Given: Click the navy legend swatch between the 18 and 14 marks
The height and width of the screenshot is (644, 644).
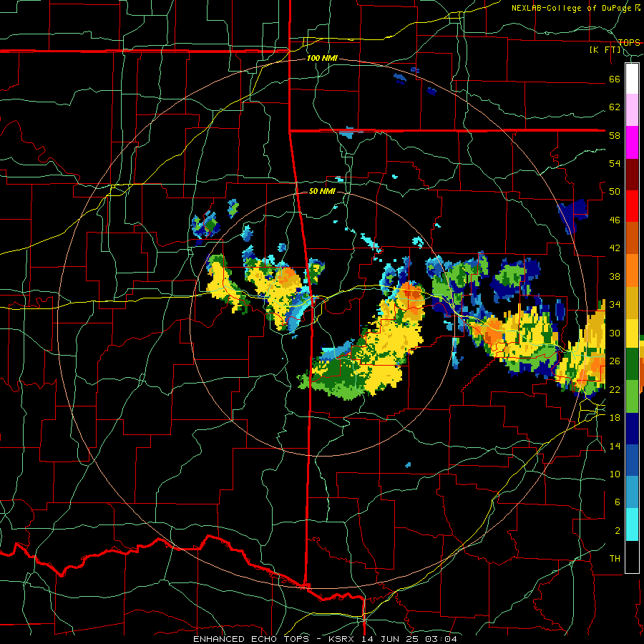Looking at the screenshot, I should click(632, 429).
